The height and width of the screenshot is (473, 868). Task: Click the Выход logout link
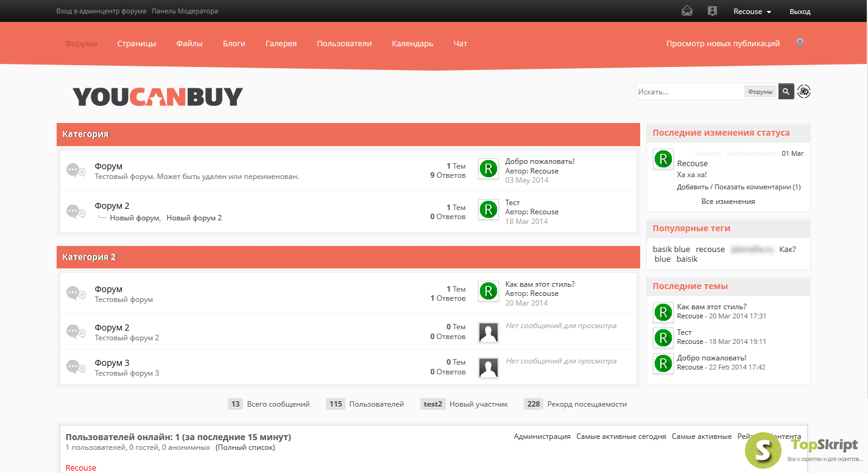coord(800,12)
